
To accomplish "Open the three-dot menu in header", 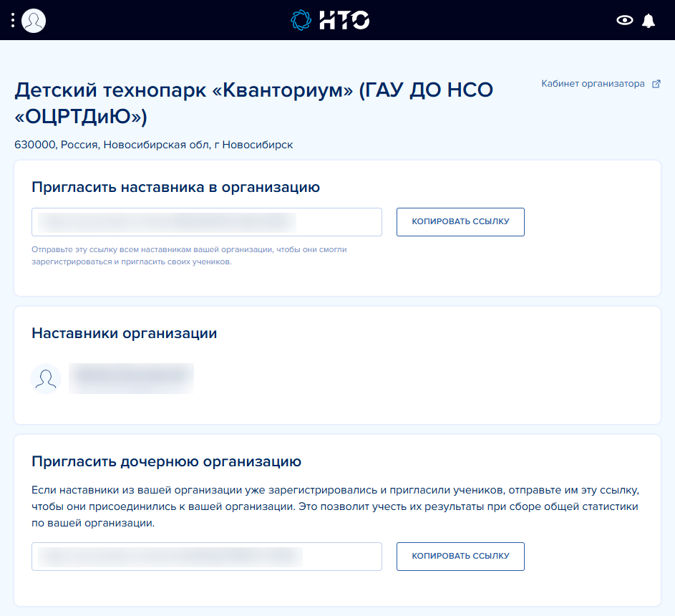I will (13, 20).
